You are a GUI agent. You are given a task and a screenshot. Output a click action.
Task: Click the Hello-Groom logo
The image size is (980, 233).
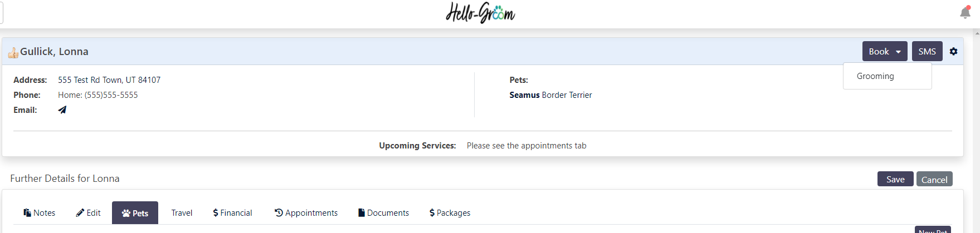(x=480, y=13)
